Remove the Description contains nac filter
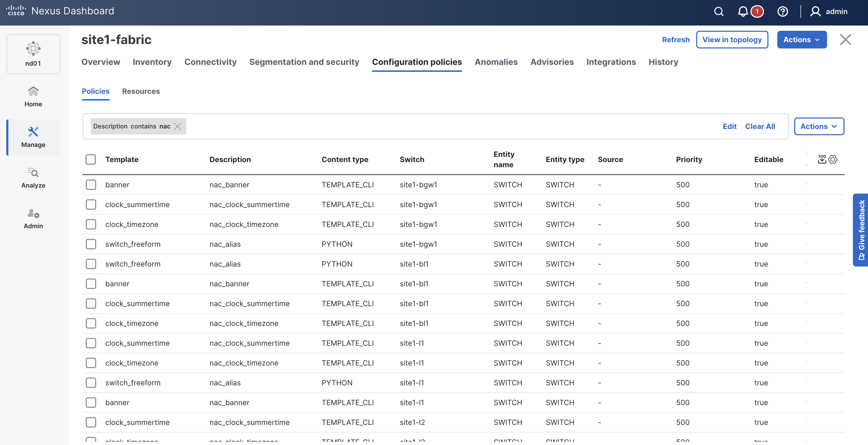868x445 pixels. [178, 126]
